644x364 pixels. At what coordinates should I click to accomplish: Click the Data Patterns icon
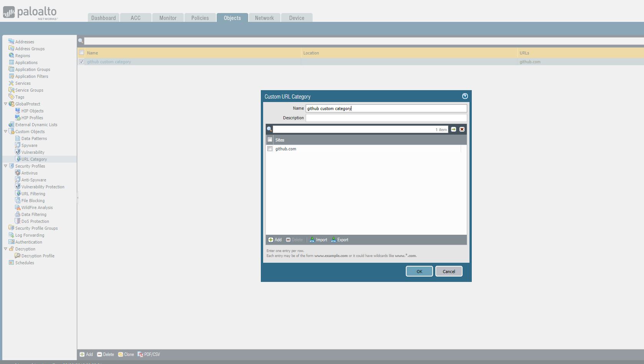pos(17,138)
